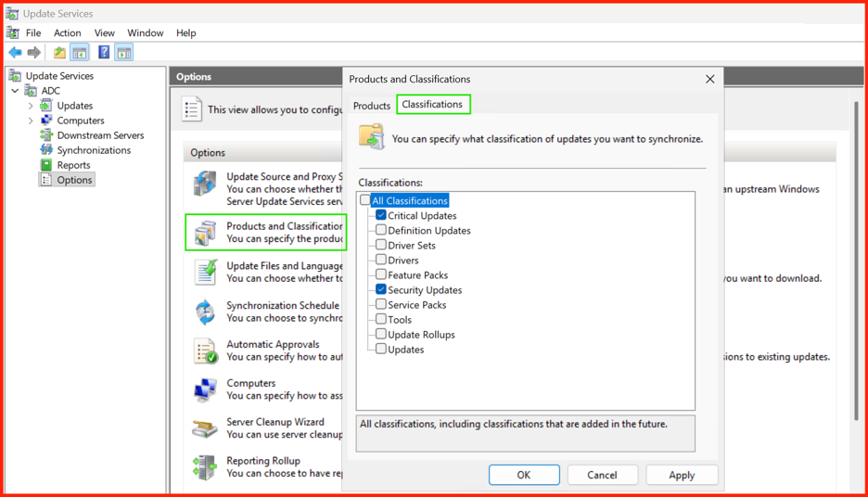Open the Help menu
This screenshot has height=497, width=868.
click(x=186, y=33)
